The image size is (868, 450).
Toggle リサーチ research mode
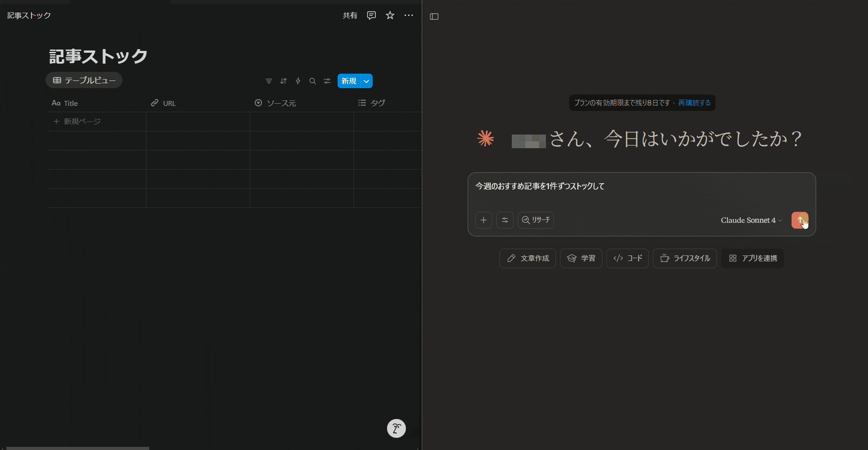(x=535, y=220)
